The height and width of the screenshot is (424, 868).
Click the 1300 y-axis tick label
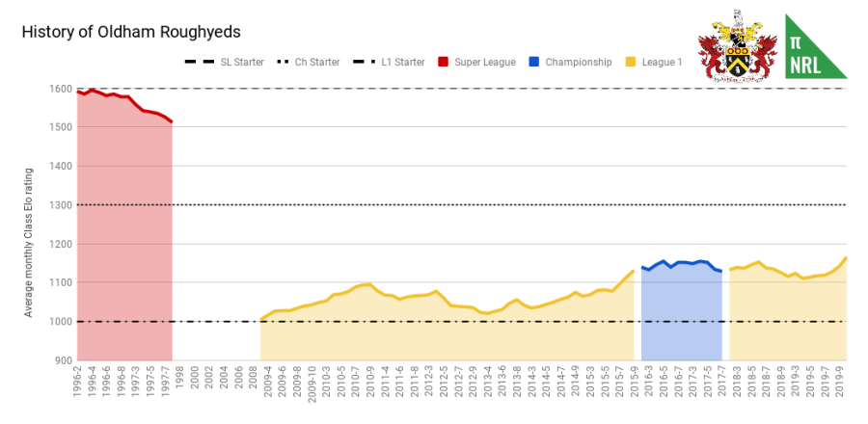tap(60, 205)
